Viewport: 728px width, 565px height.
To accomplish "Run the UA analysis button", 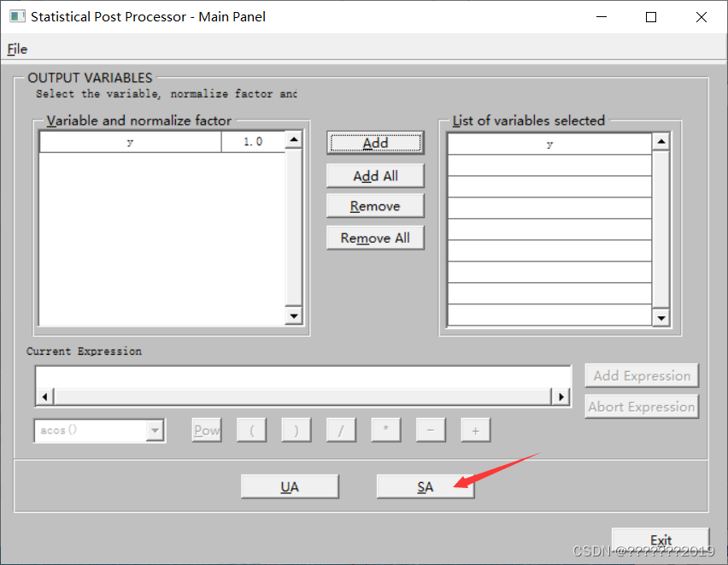I will (290, 486).
